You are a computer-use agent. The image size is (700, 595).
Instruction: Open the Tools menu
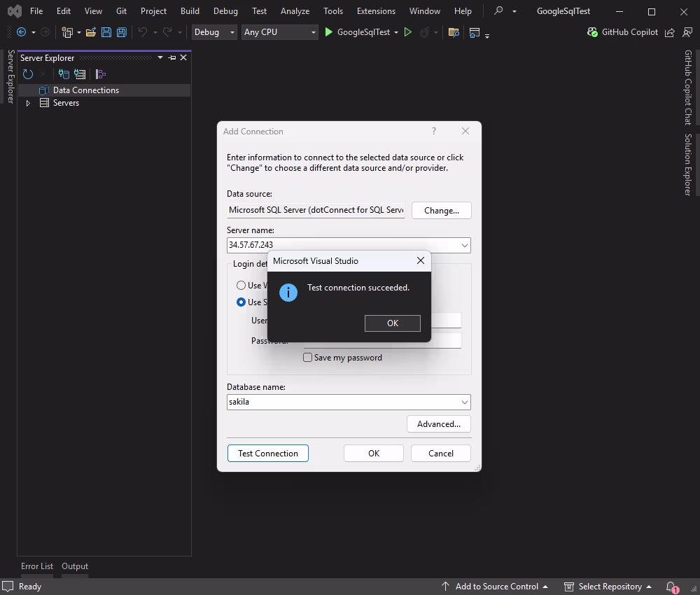point(332,10)
